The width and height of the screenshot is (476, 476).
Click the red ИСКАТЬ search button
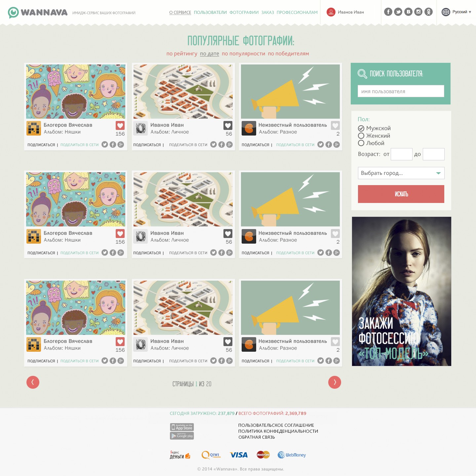[x=401, y=194]
